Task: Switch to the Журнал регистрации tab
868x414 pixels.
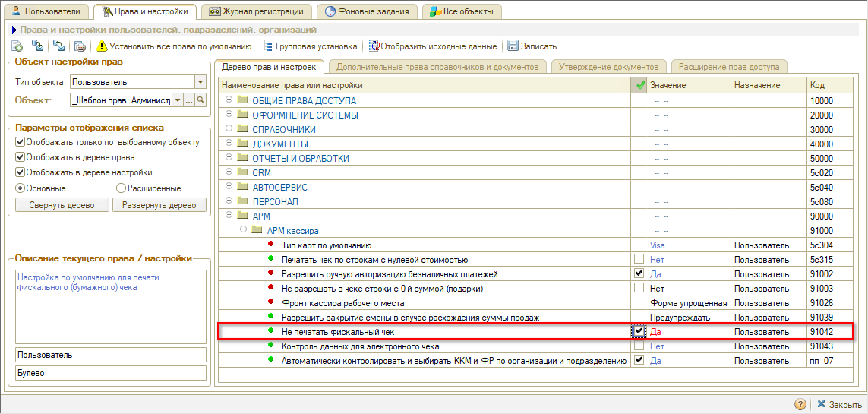Action: click(257, 11)
